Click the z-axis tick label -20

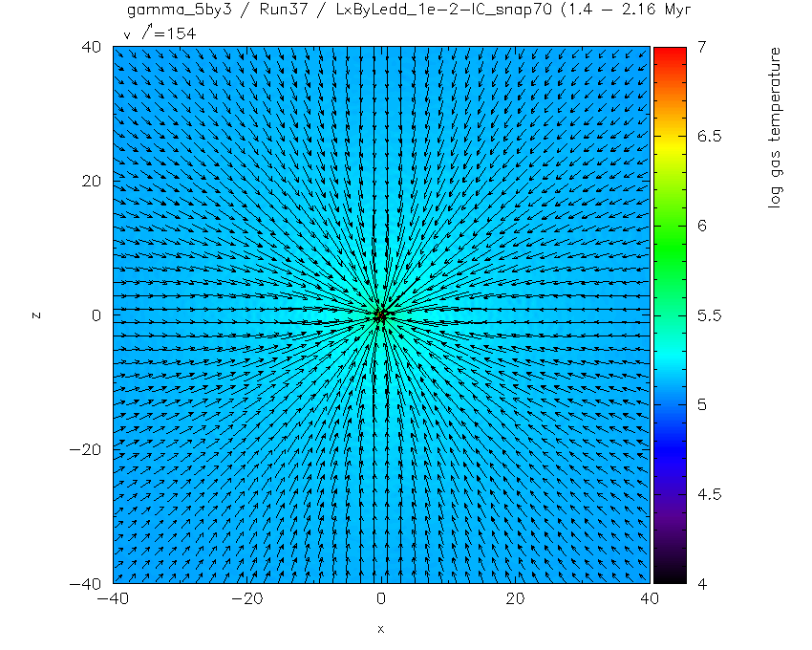85,450
